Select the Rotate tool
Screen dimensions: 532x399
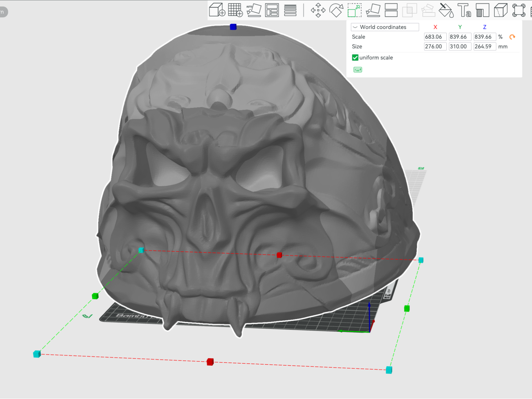tap(336, 10)
